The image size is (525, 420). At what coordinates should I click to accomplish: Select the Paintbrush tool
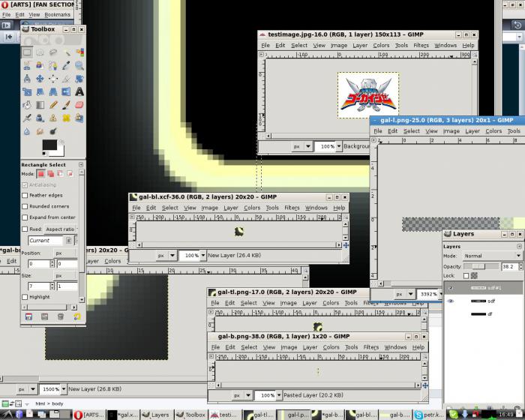[x=66, y=105]
